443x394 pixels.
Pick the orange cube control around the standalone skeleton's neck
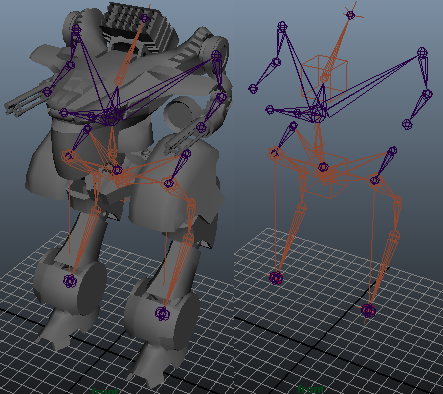pyautogui.click(x=324, y=78)
